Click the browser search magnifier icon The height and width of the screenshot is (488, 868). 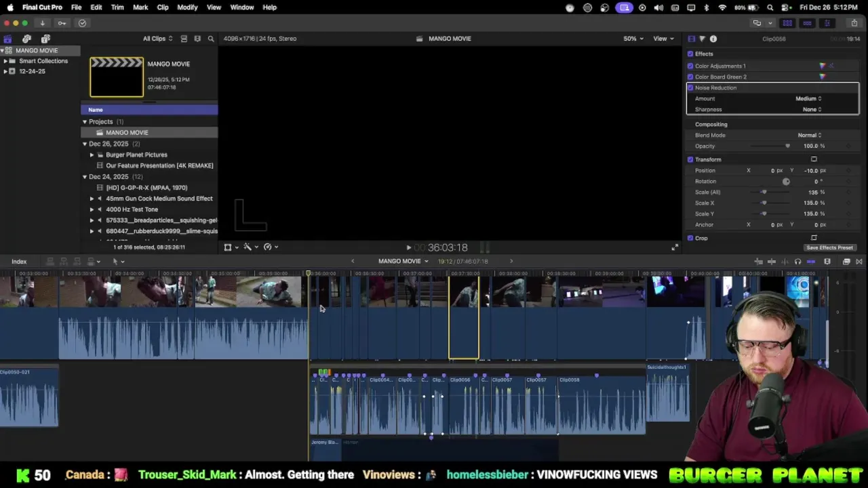coord(211,39)
